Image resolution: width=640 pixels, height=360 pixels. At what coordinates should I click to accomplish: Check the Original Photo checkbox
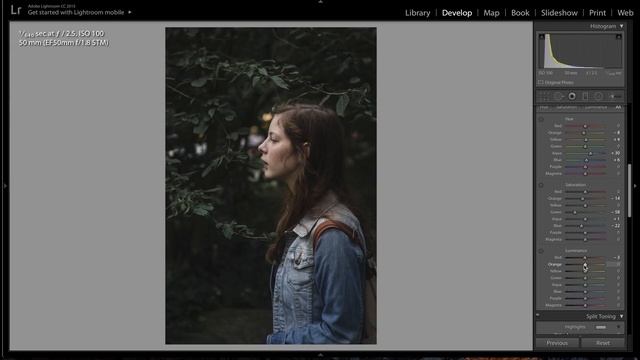(540, 82)
